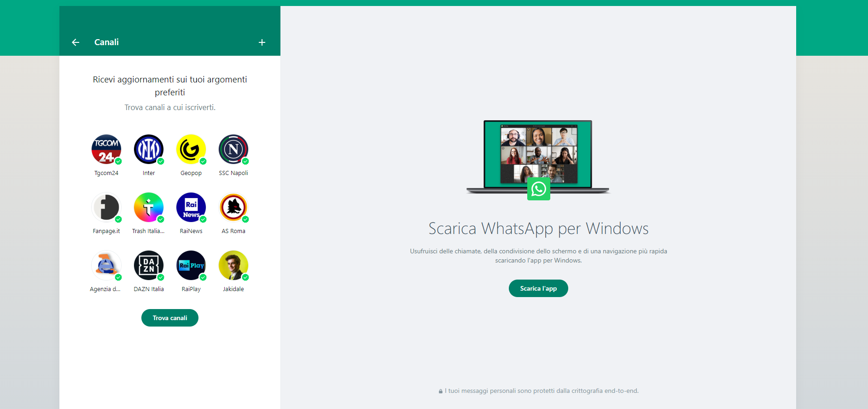This screenshot has width=868, height=409.
Task: Select the Geopop channel icon
Action: click(191, 149)
